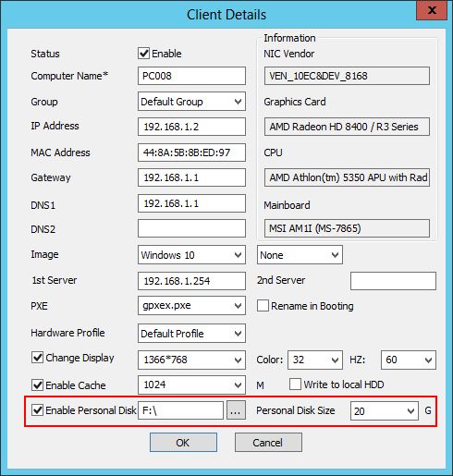The image size is (453, 476).
Task: Click into the empty DNS2 field
Action: 191,228
